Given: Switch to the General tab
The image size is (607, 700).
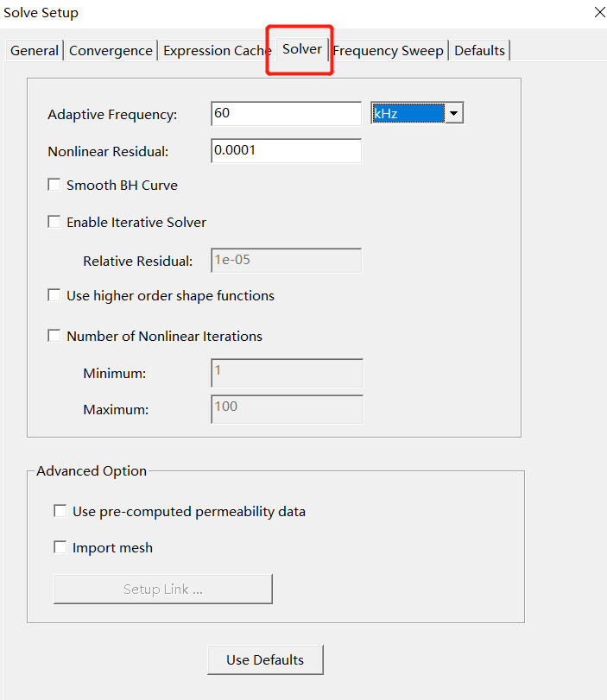Looking at the screenshot, I should 35,51.
